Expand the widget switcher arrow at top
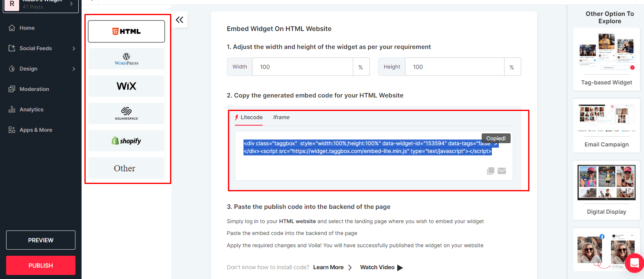The width and height of the screenshot is (644, 279). 71,4
